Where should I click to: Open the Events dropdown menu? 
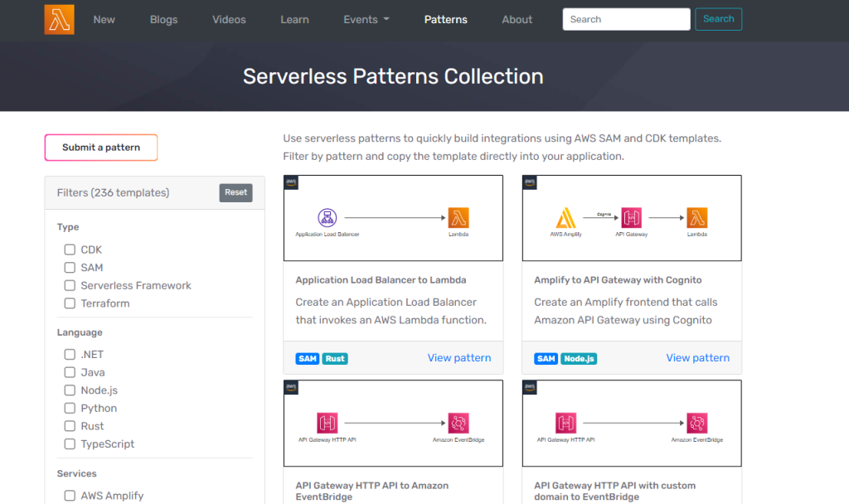[x=366, y=19]
